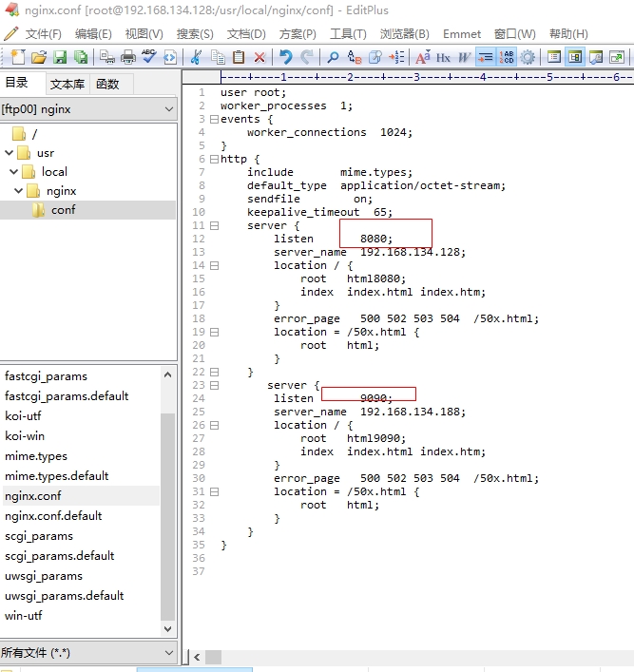Open the 搜索(S) menu
634x672 pixels.
195,34
